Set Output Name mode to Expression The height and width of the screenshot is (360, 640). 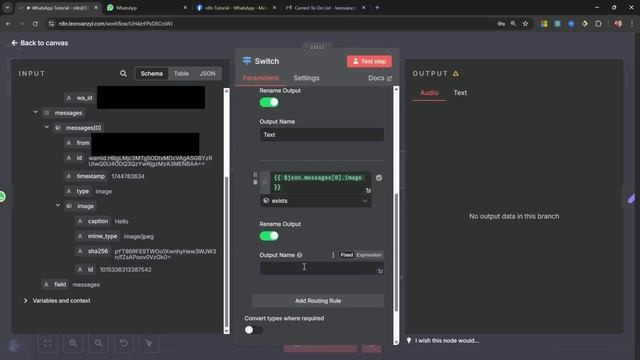coord(369,255)
